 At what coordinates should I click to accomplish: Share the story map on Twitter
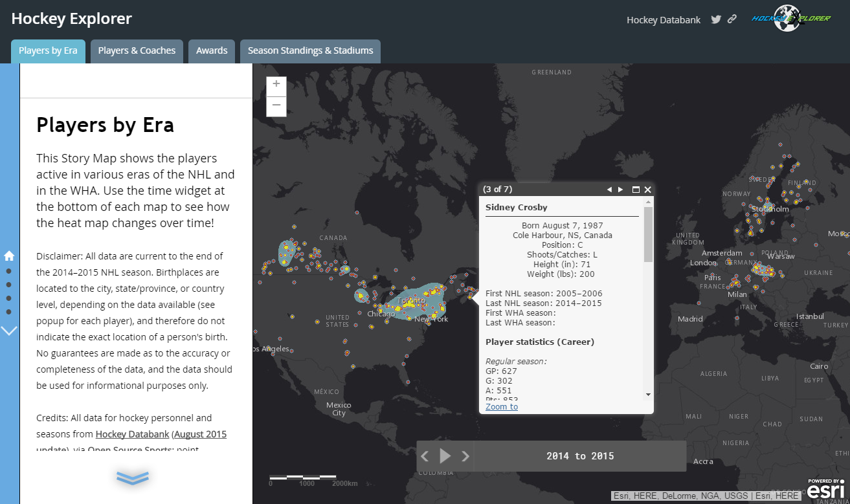tap(716, 19)
